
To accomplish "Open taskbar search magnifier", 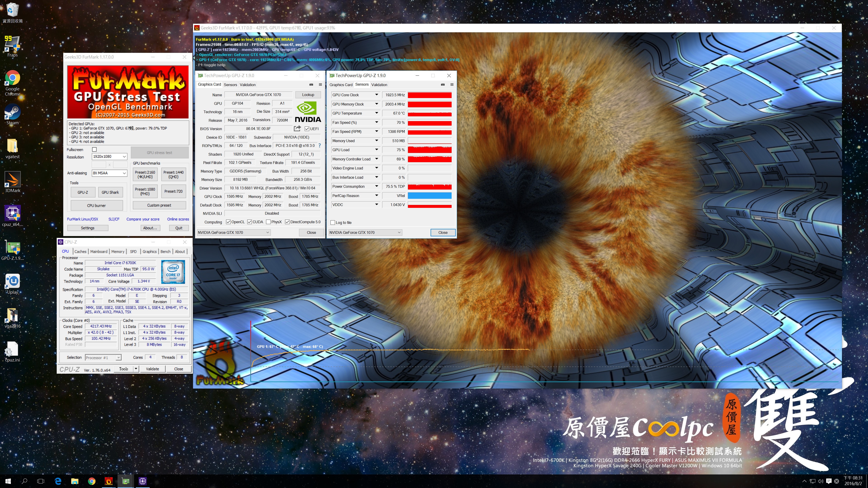I will tap(24, 481).
